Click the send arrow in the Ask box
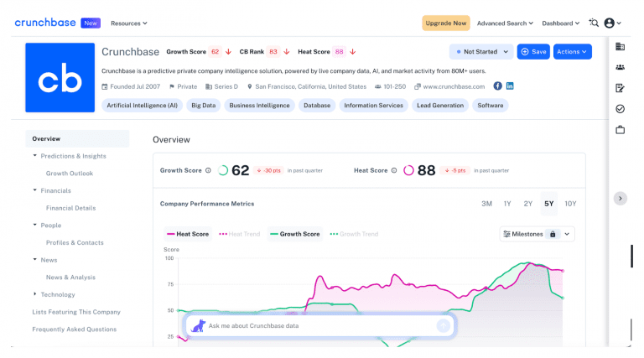Image resolution: width=644 pixels, height=358 pixels. point(443,325)
